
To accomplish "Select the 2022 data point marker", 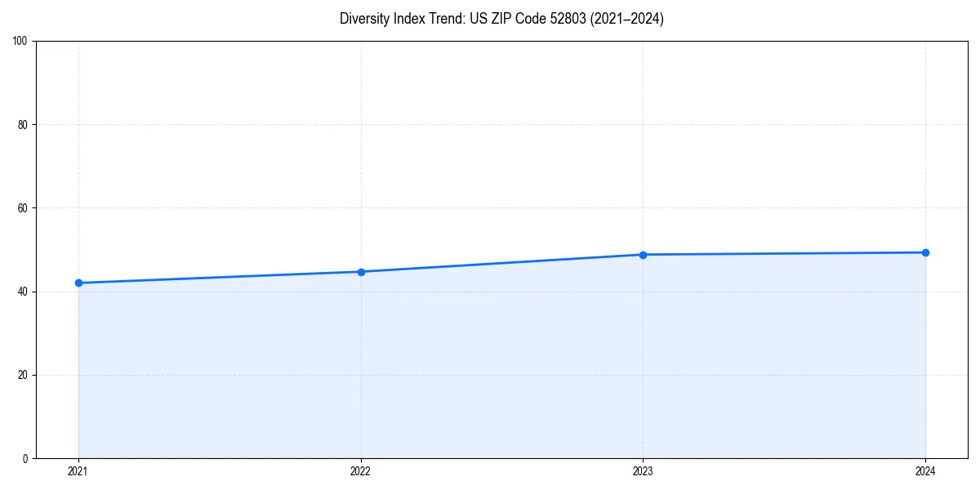I will pos(361,270).
